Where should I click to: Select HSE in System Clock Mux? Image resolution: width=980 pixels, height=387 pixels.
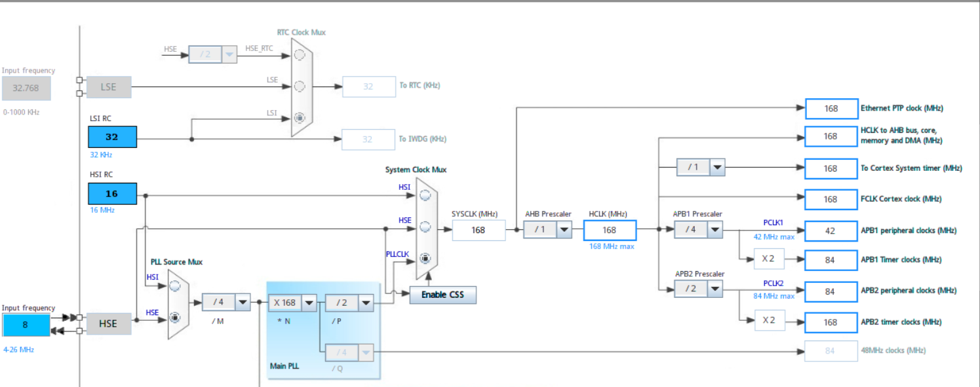pyautogui.click(x=425, y=227)
